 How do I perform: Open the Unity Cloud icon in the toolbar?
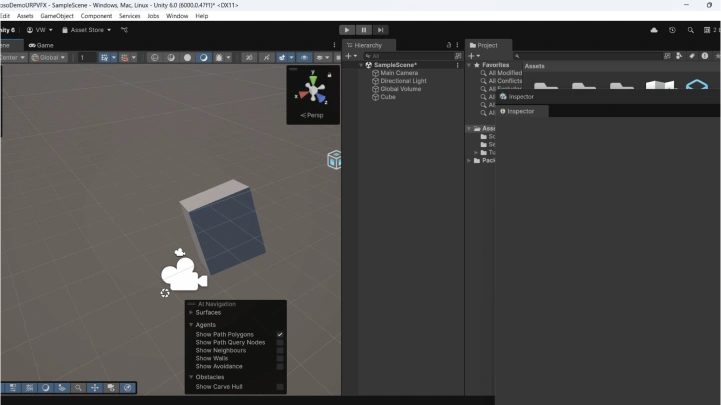click(x=654, y=30)
